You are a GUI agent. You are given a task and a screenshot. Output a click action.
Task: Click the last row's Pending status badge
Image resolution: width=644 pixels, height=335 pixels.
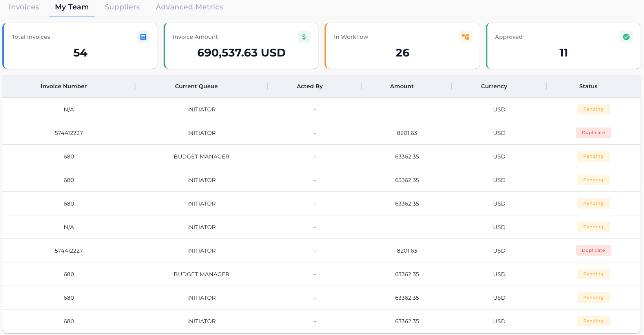coord(593,321)
